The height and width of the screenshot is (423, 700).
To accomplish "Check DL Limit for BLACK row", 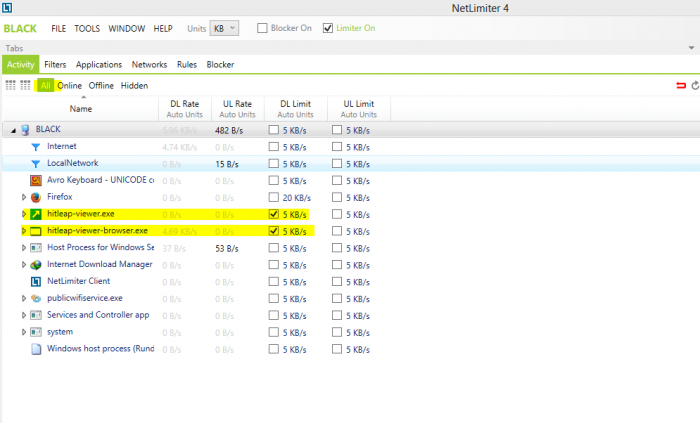I will [x=274, y=130].
